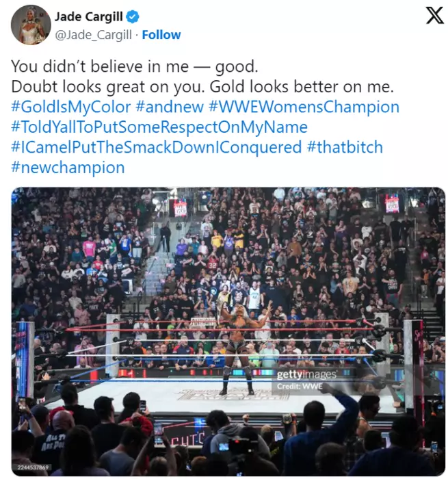Click the tweet text about doubt and gold
Screen dimensions: 448x479
[202, 87]
